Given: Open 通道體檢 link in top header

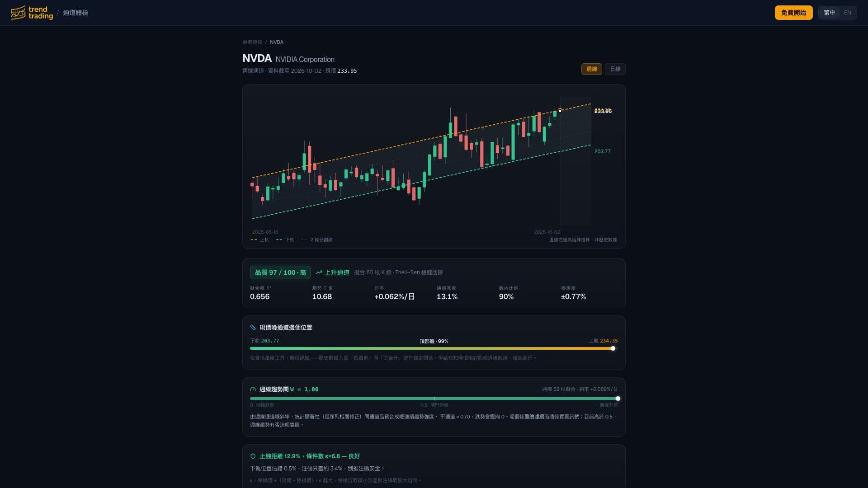Looking at the screenshot, I should click(75, 13).
